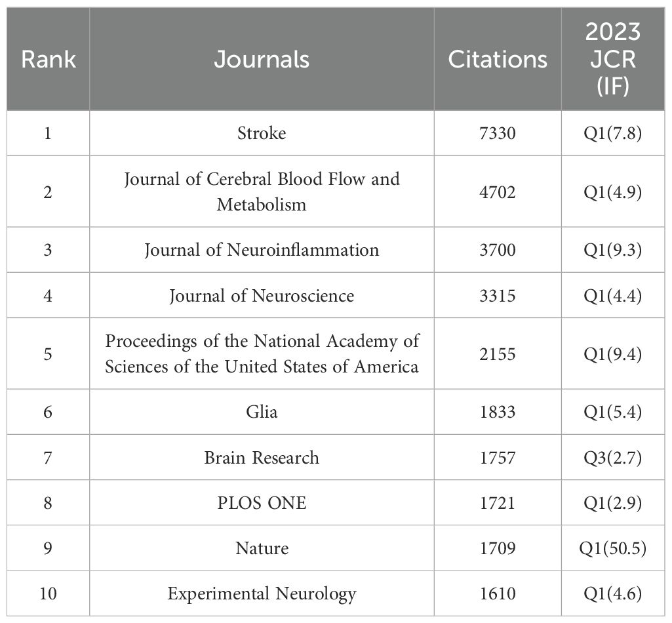This screenshot has width=672, height=623.
Task: Click the 7330 citations value
Action: (497, 134)
